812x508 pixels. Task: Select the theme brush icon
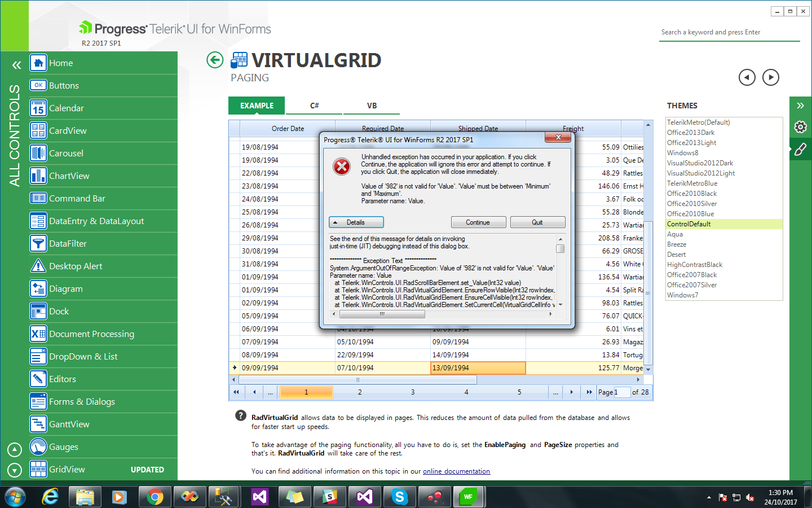tap(800, 150)
